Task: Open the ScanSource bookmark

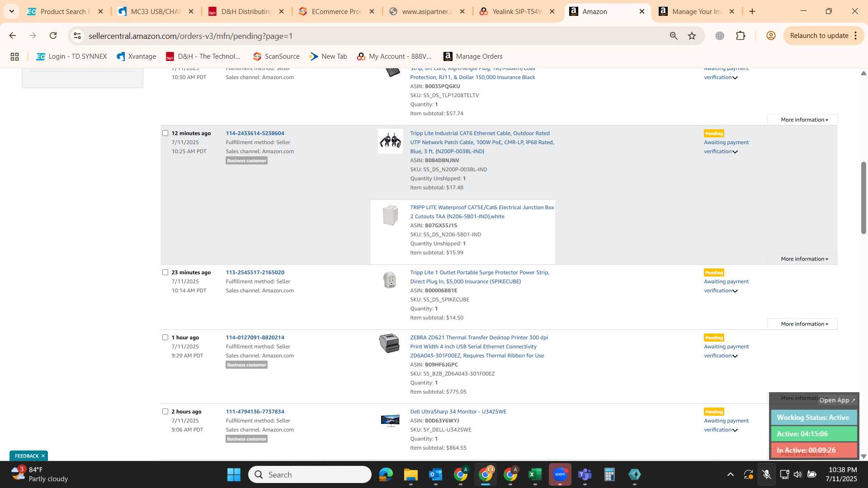Action: (x=276, y=56)
